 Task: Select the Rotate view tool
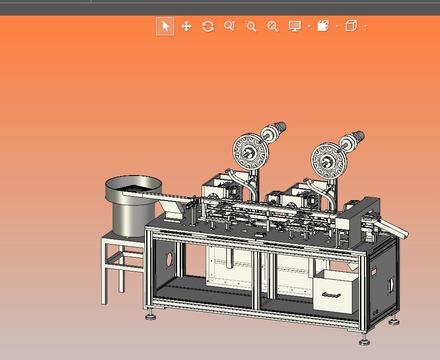tap(208, 26)
